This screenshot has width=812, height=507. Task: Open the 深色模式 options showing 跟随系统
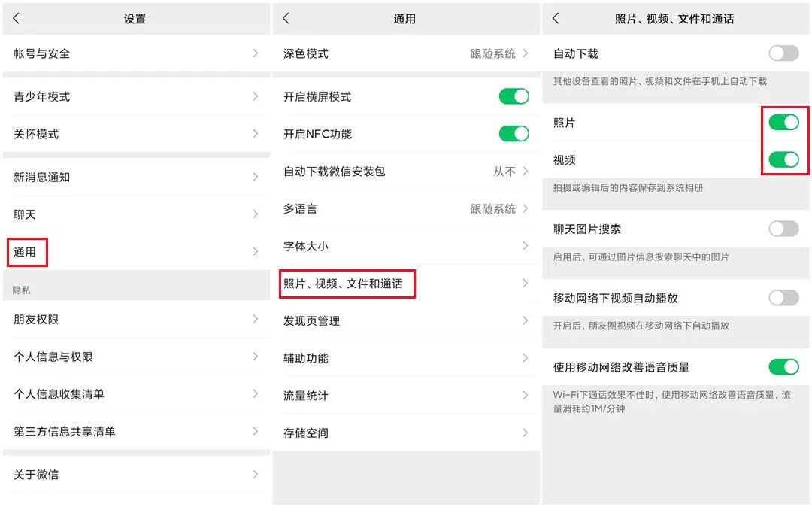click(406, 53)
